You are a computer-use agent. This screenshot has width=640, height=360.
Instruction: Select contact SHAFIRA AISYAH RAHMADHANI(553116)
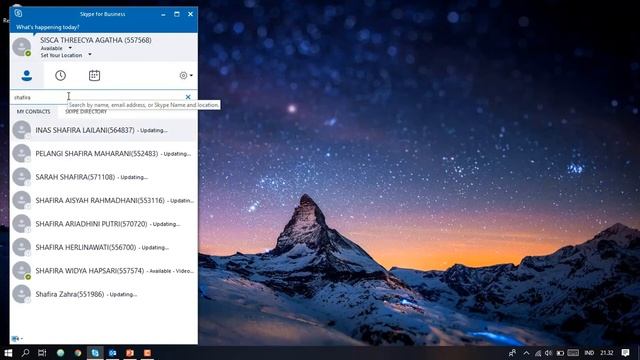tap(104, 200)
